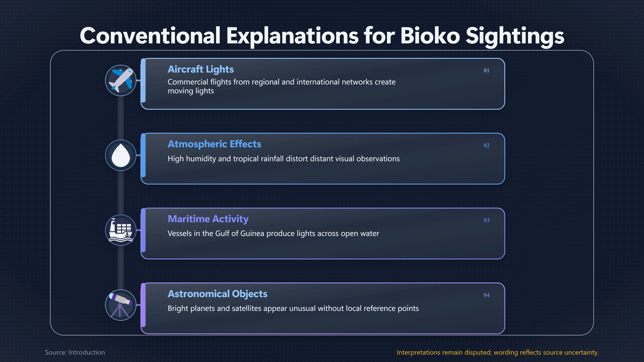
Task: Click the blue accent bar on Aircraft card
Action: 143,80
